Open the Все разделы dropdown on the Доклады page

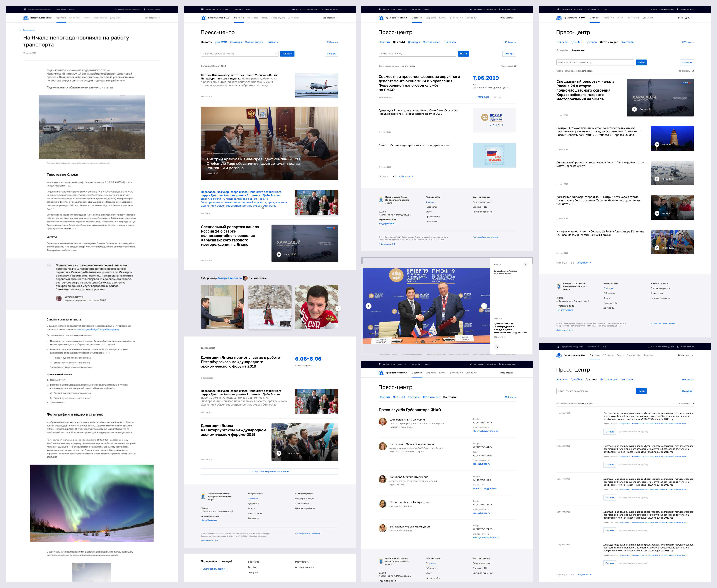(685, 355)
